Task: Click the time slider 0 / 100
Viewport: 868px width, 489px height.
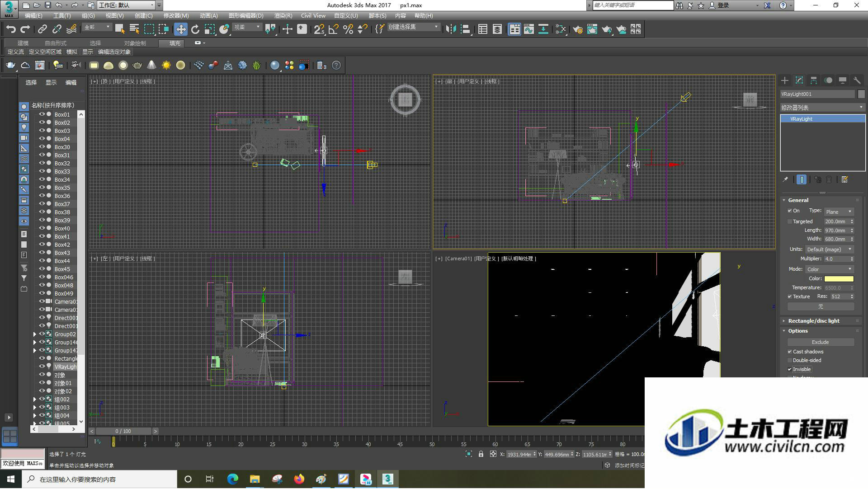Action: (x=123, y=432)
